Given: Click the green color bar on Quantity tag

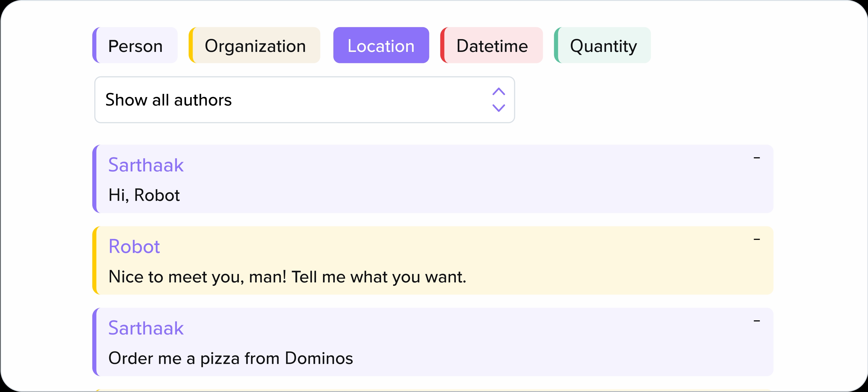Looking at the screenshot, I should click(x=556, y=46).
